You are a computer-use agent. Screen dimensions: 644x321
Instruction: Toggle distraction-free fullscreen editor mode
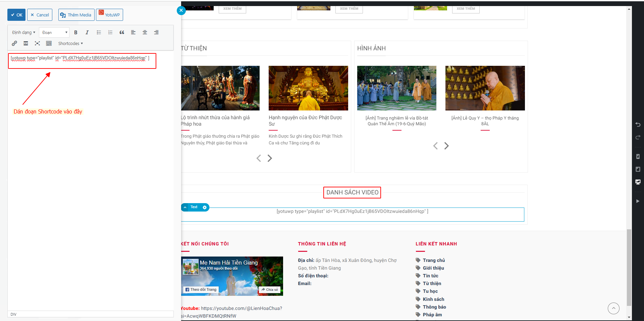click(37, 43)
